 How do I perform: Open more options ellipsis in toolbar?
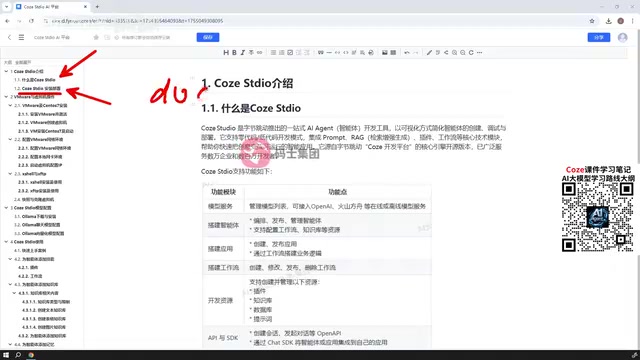(480, 53)
